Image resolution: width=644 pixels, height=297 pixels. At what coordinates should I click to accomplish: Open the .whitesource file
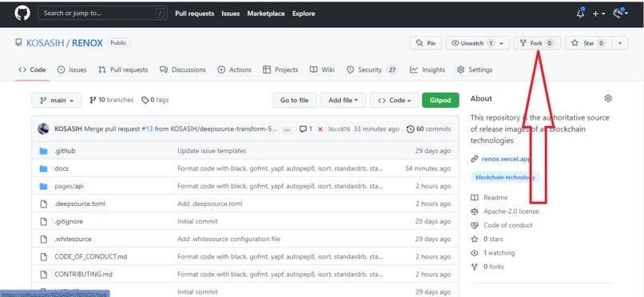tap(73, 239)
